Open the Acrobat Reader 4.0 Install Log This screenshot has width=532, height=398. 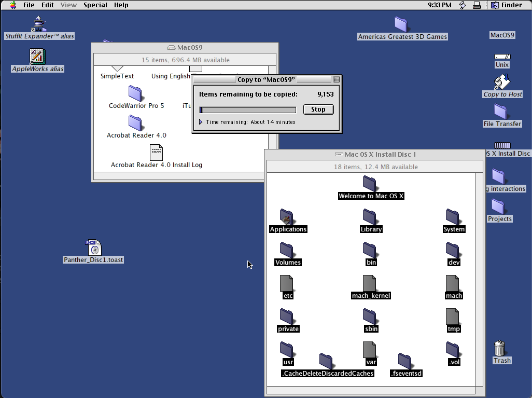(x=156, y=153)
